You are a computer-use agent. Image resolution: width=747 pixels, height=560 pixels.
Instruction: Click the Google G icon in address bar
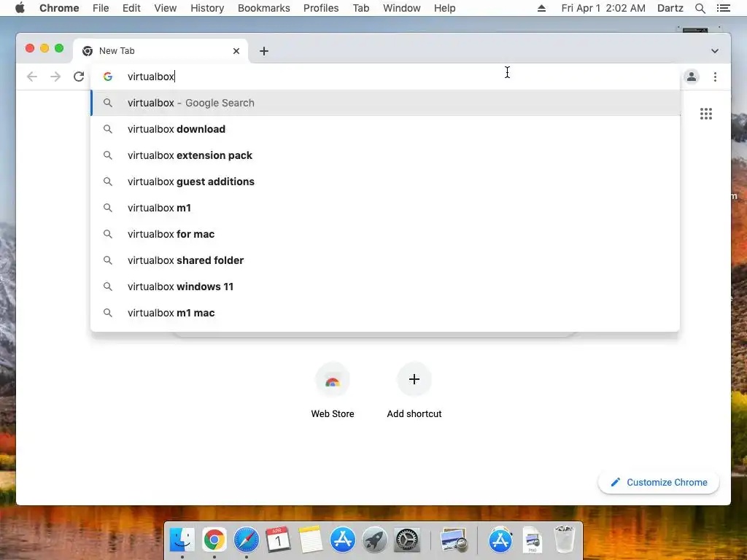point(108,77)
